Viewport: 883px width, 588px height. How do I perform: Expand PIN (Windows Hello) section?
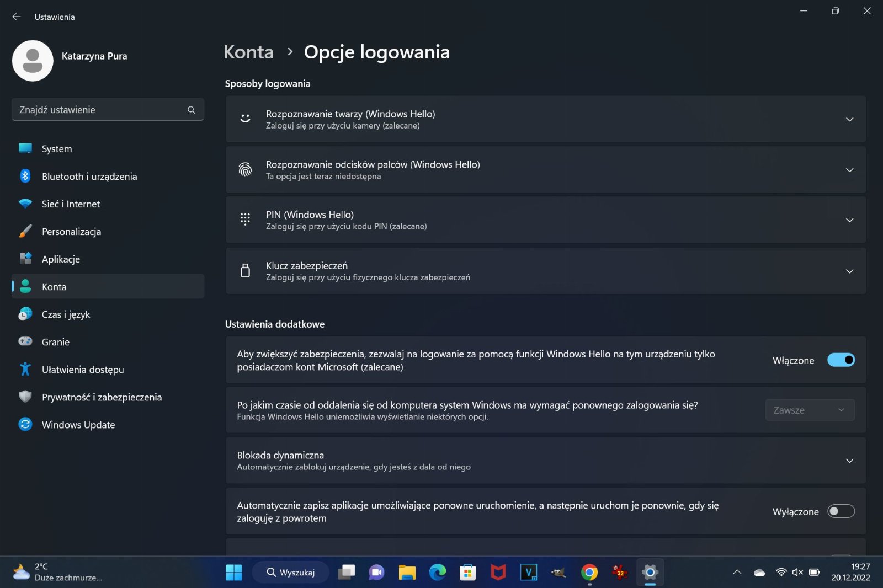pyautogui.click(x=849, y=220)
